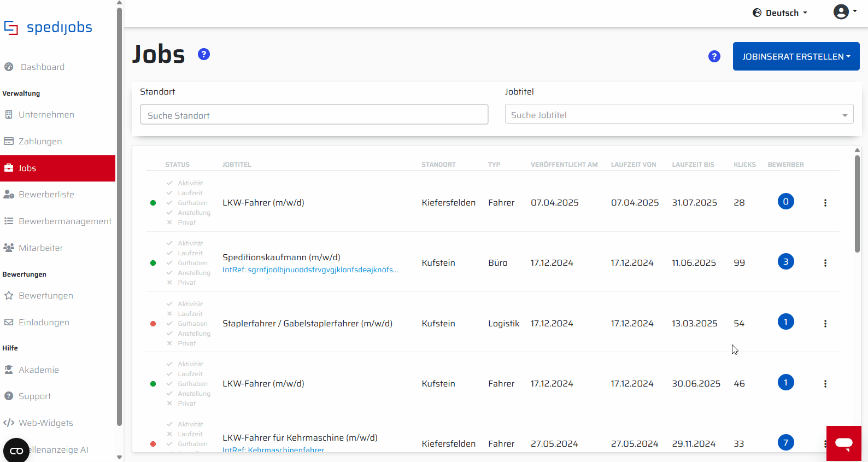Click the Laufzeit bis column header
This screenshot has width=868, height=462.
(693, 165)
